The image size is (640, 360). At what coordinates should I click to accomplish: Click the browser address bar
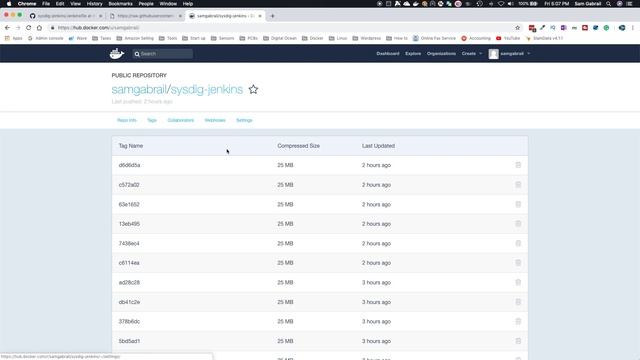(282, 28)
